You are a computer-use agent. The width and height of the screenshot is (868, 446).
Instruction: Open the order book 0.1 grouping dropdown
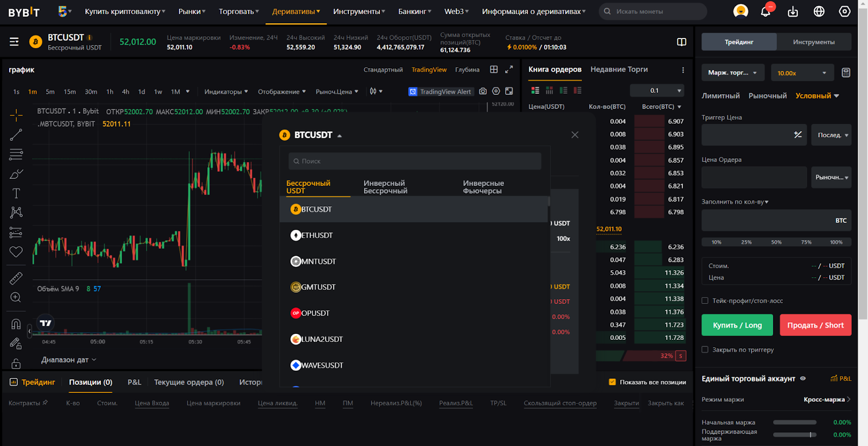click(x=665, y=91)
